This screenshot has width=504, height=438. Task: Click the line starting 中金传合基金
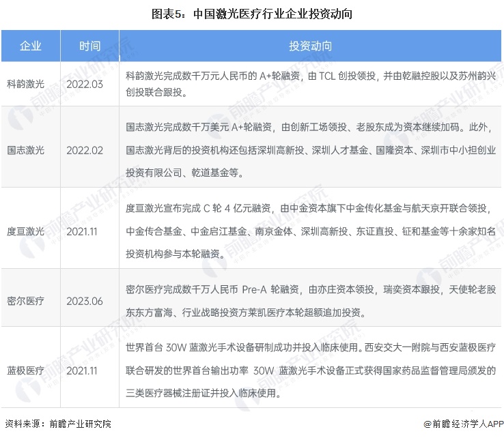[x=311, y=231]
